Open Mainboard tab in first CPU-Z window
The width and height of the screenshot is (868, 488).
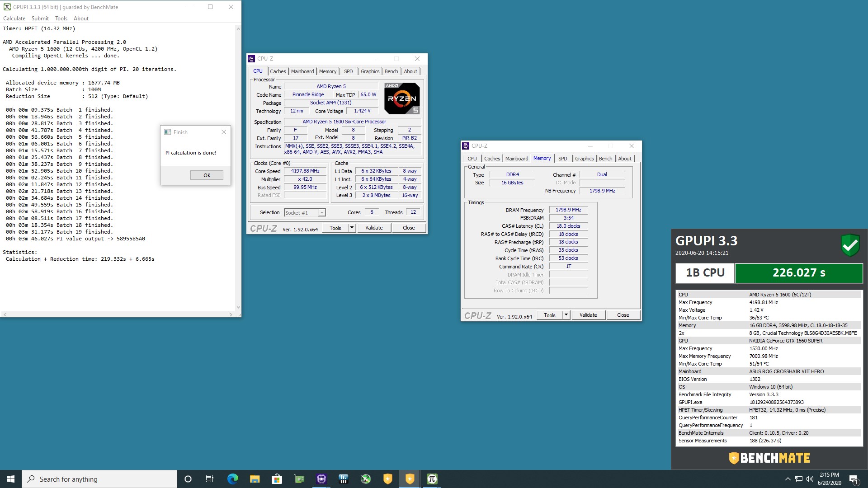pyautogui.click(x=302, y=71)
